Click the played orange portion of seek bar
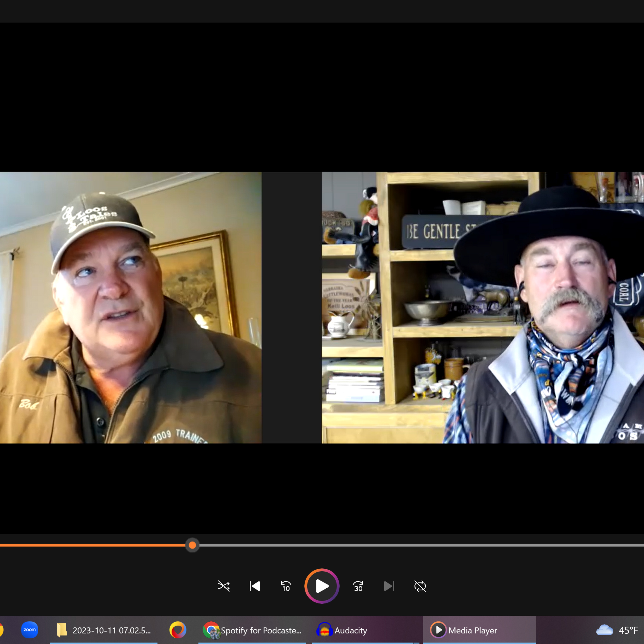Screen dimensions: 644x644 pyautogui.click(x=93, y=545)
